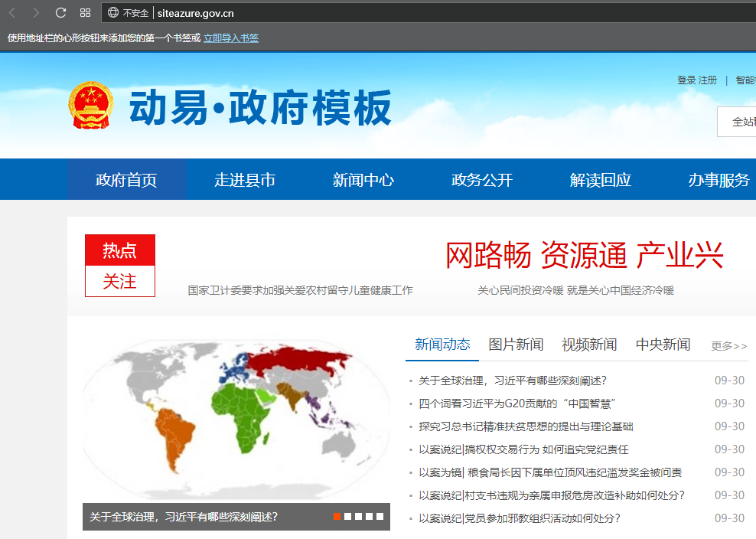756x539 pixels.
Task: Click the world map slideshow image
Action: pyautogui.click(x=236, y=417)
